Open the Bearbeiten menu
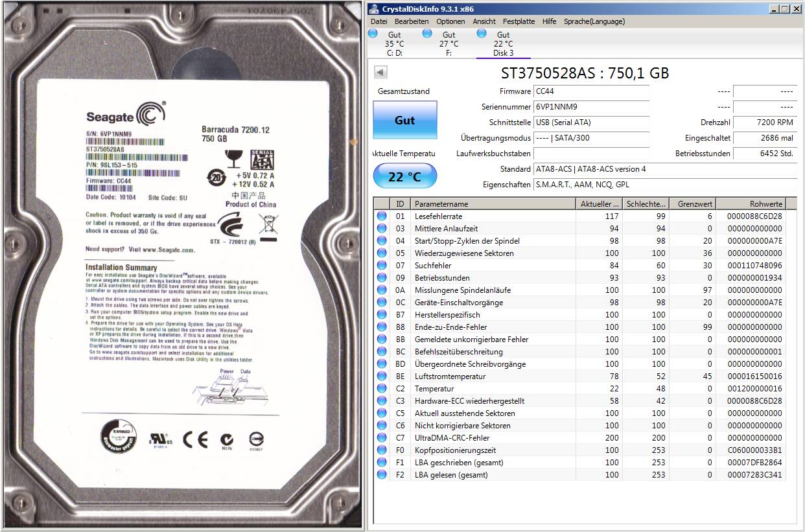This screenshot has width=805, height=532. tap(412, 21)
